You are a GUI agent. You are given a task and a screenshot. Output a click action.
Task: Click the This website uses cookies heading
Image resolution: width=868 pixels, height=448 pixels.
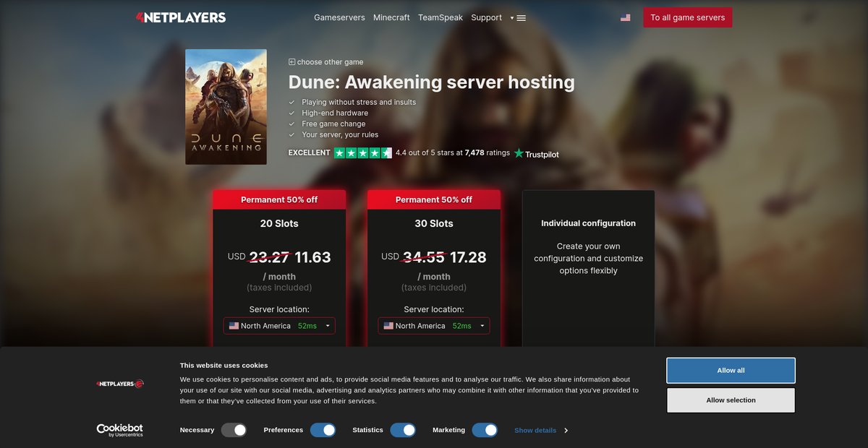coord(224,366)
